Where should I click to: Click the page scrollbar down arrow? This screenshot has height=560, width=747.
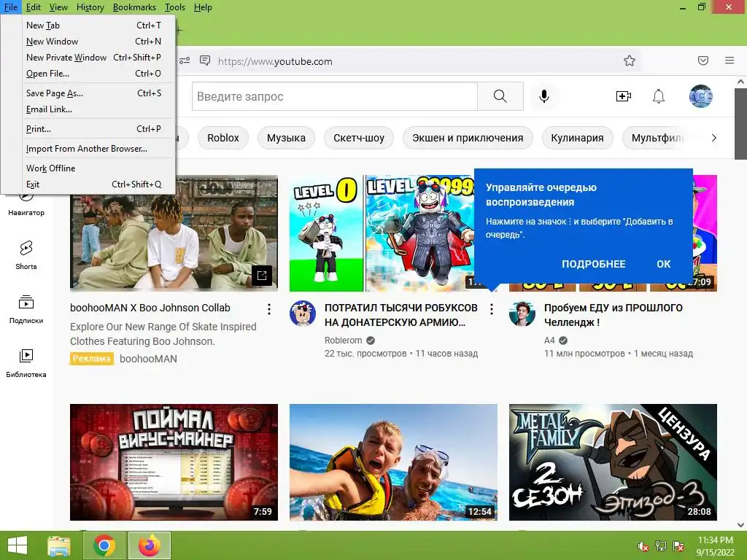tap(741, 525)
